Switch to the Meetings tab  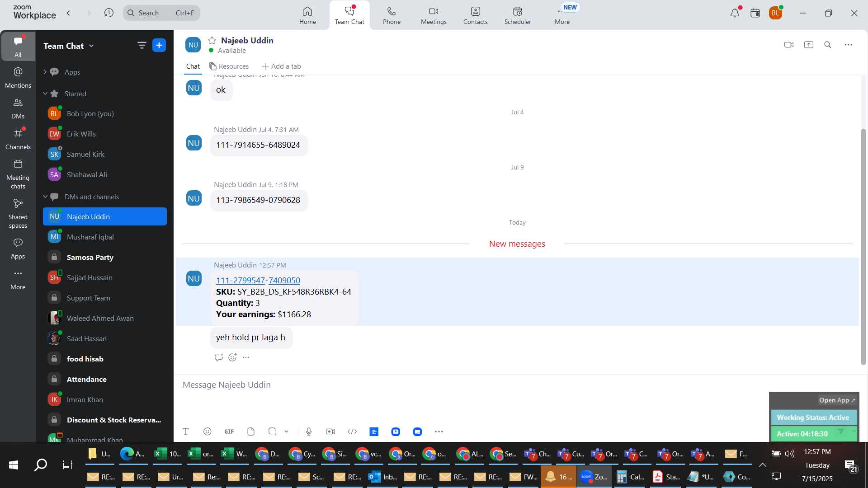(x=434, y=15)
